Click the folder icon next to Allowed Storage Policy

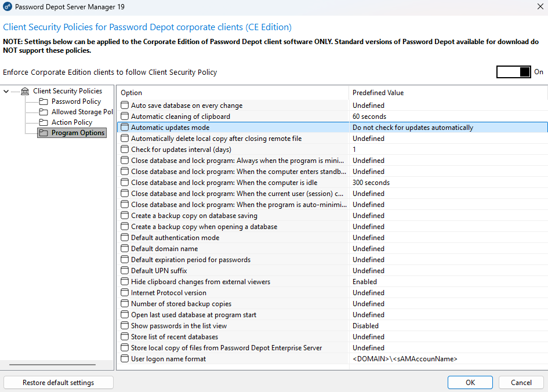[43, 112]
